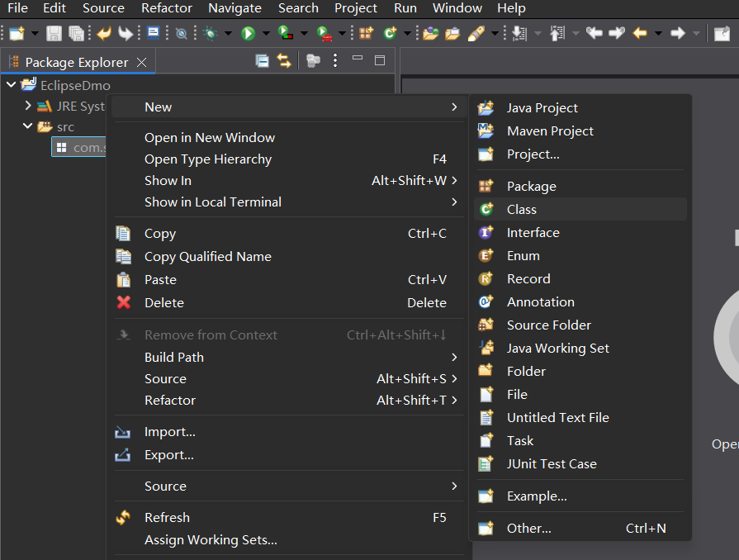The width and height of the screenshot is (739, 560).
Task: Click the Open Type toolbar icon
Action: pos(430,34)
